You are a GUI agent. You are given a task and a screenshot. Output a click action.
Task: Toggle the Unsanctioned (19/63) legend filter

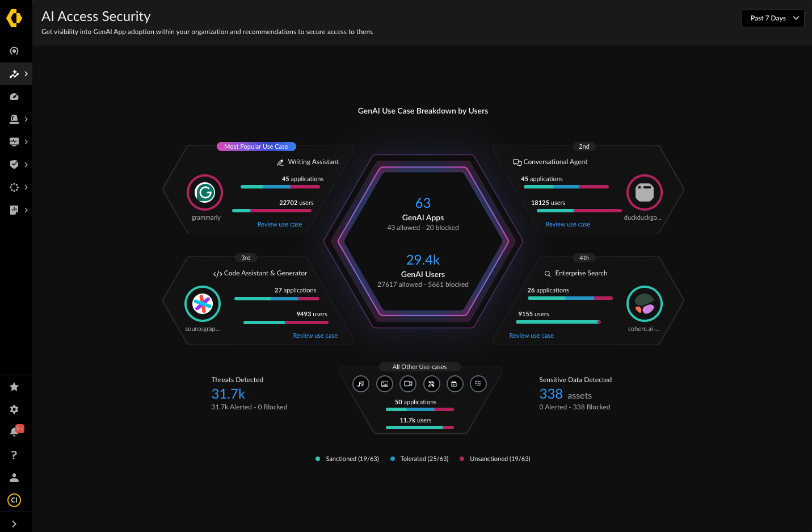(x=495, y=459)
